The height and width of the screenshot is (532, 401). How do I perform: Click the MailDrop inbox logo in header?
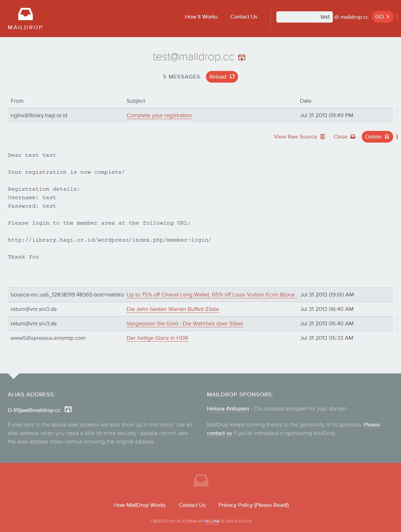tap(25, 19)
